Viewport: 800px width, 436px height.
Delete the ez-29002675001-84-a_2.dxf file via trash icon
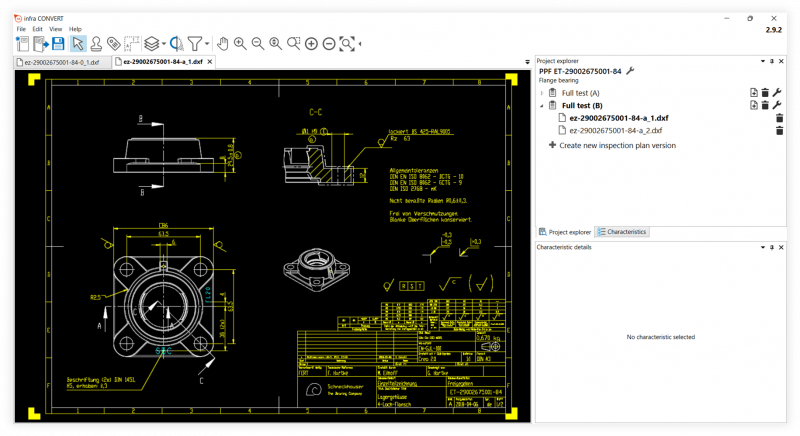point(779,131)
